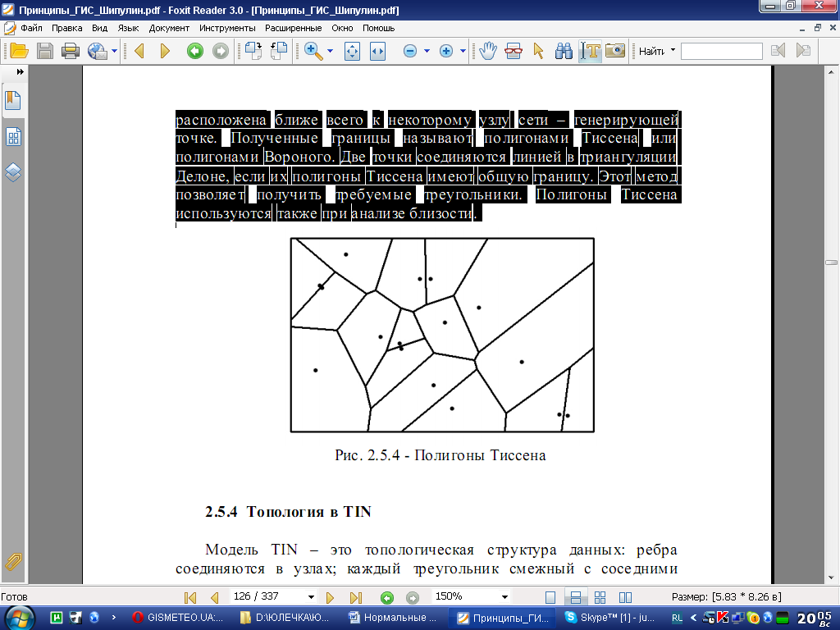Image resolution: width=840 pixels, height=630 pixels.
Task: Toggle Continuous Facing layout
Action: [x=625, y=597]
